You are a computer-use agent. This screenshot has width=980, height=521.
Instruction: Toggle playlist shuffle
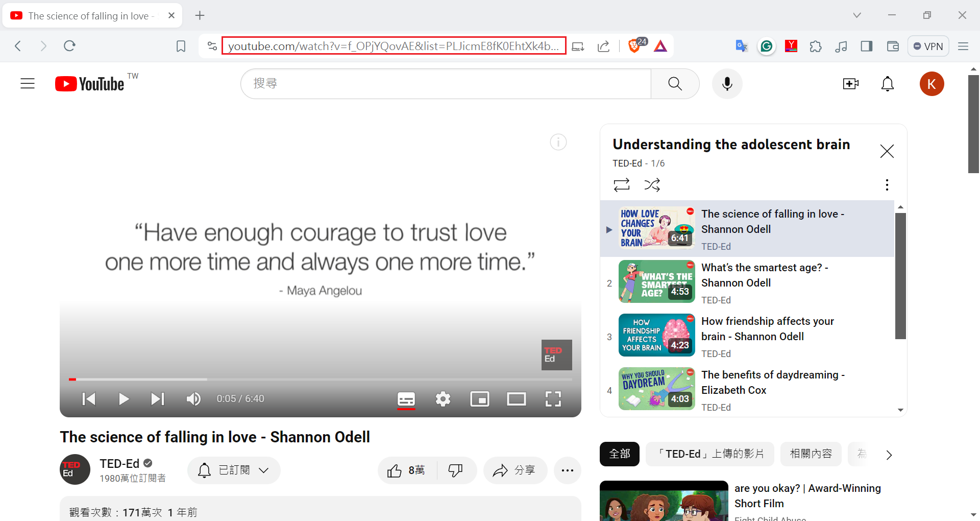(x=652, y=185)
